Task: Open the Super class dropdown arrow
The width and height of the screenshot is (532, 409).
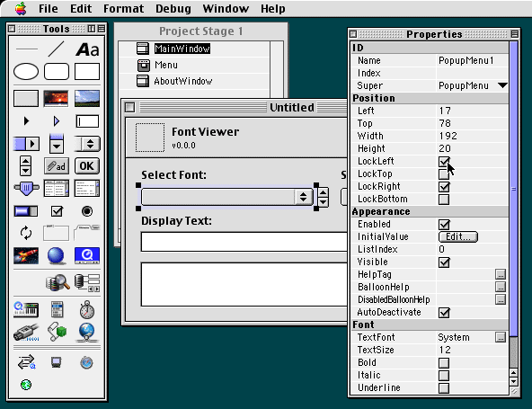Action: (502, 85)
